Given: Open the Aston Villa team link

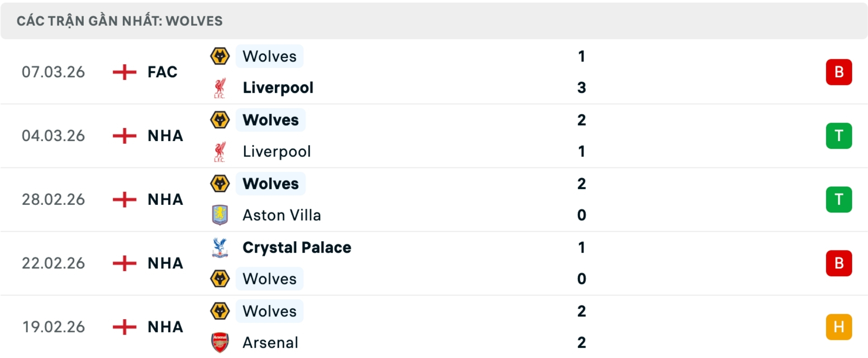Looking at the screenshot, I should click(282, 215).
